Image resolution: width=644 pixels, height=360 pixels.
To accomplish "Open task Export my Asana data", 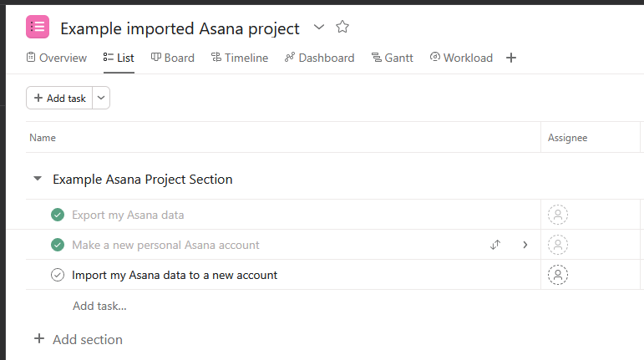I will click(x=128, y=215).
